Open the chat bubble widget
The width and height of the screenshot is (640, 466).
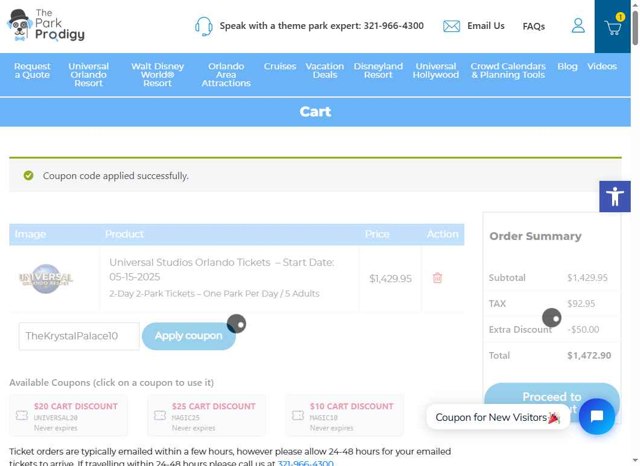pyautogui.click(x=596, y=416)
